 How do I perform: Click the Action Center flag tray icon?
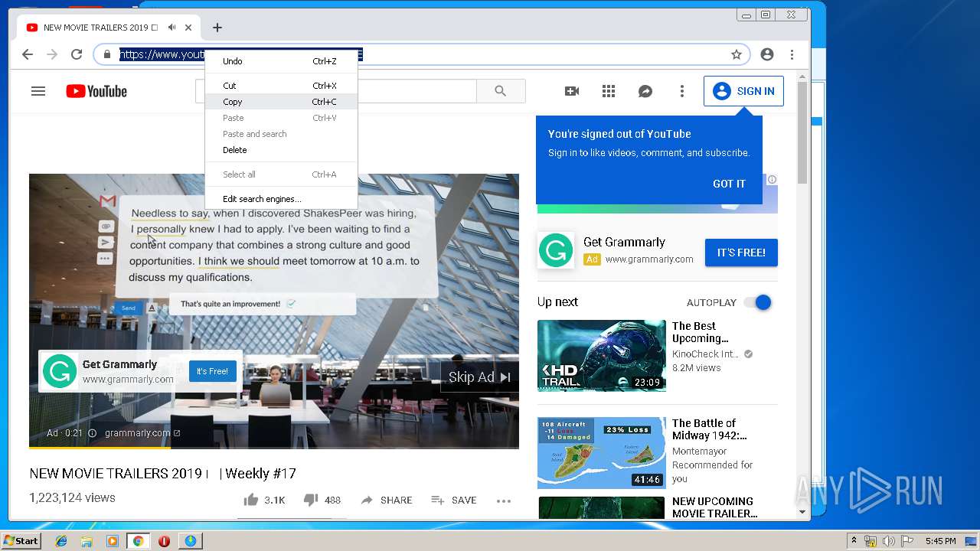pos(906,541)
